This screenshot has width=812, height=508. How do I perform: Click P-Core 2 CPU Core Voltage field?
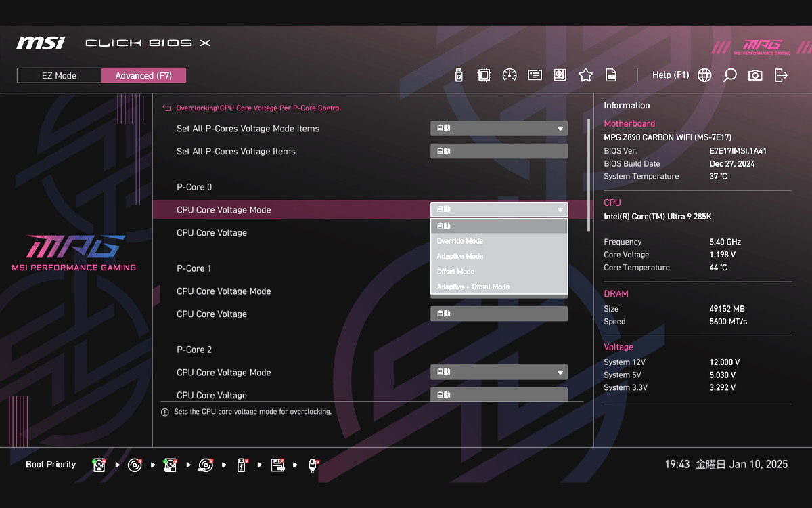tap(499, 395)
